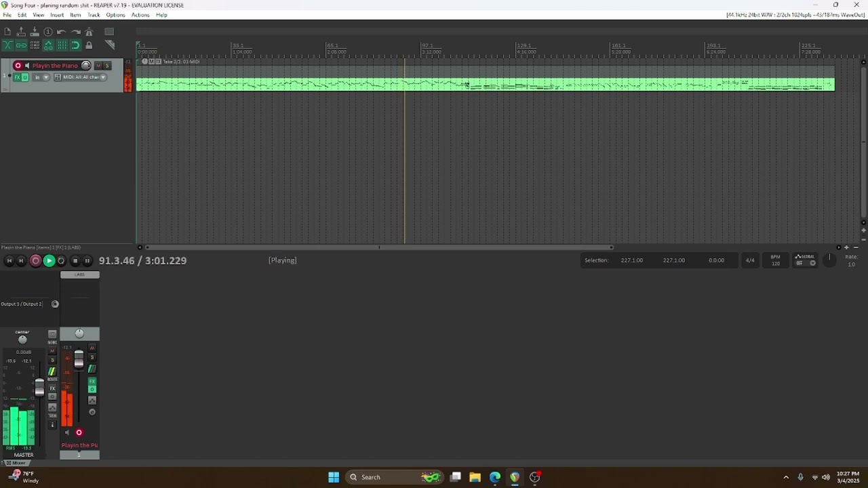Toggle auto-crossfade in the toolbar

tap(7, 45)
